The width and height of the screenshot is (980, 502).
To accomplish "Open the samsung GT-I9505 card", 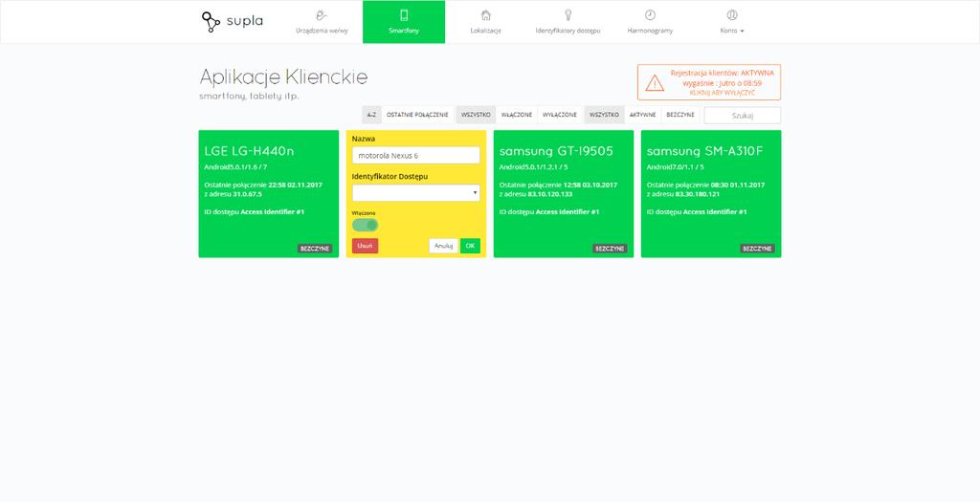I will tap(564, 193).
